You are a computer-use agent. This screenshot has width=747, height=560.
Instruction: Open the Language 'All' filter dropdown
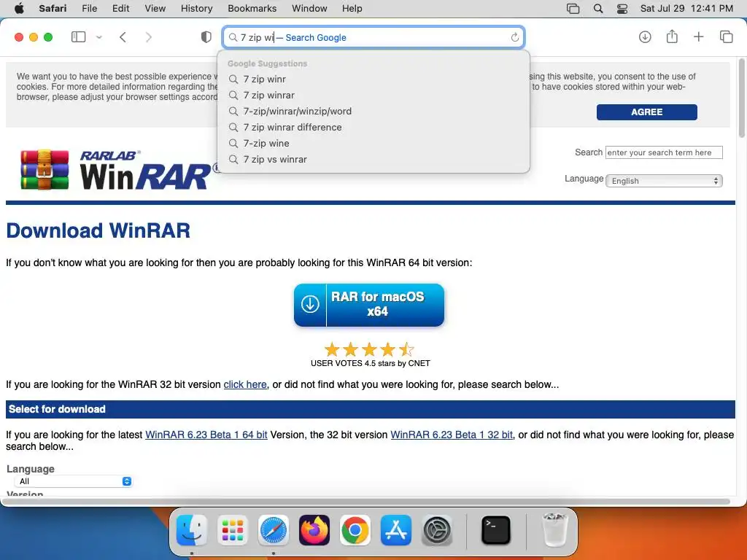pyautogui.click(x=73, y=481)
